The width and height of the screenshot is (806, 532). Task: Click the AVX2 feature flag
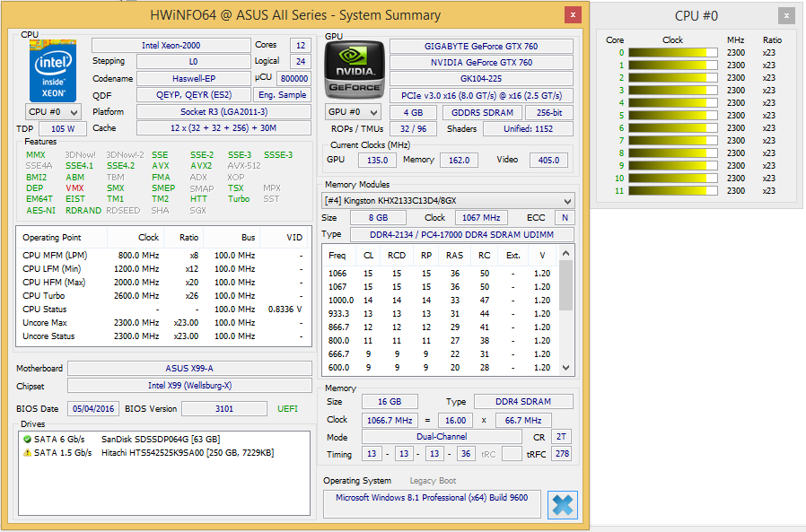pos(201,165)
